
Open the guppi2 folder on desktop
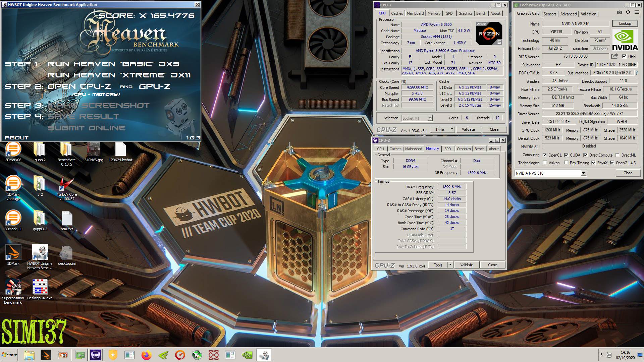40,152
